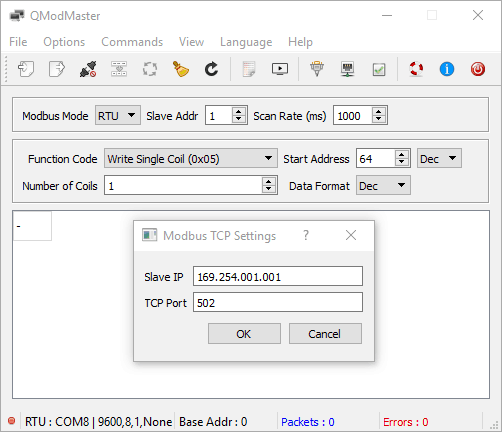This screenshot has height=432, width=502.
Task: Close the Modbus TCP Settings dialog
Action: [x=351, y=235]
